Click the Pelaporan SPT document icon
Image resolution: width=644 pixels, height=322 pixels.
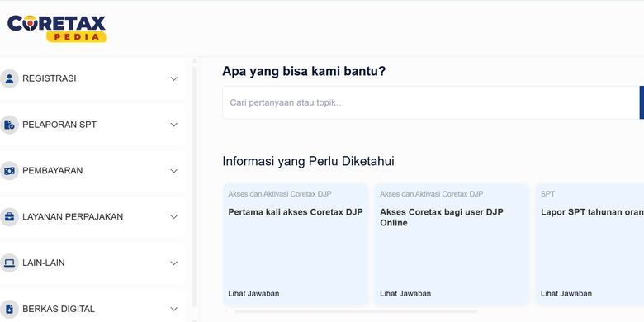(x=9, y=125)
